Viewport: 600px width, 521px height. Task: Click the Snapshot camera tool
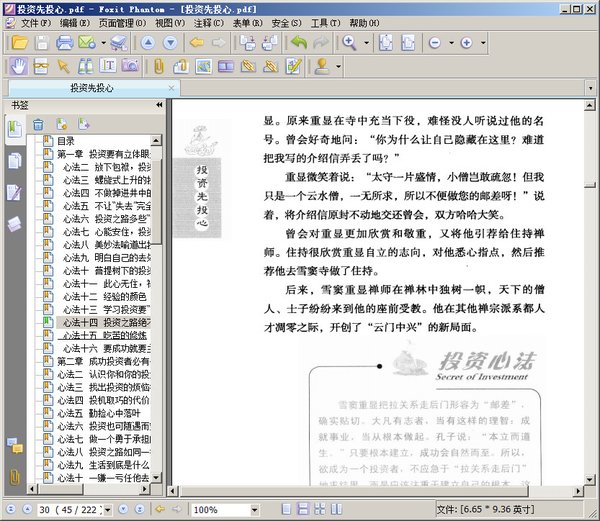(130, 66)
